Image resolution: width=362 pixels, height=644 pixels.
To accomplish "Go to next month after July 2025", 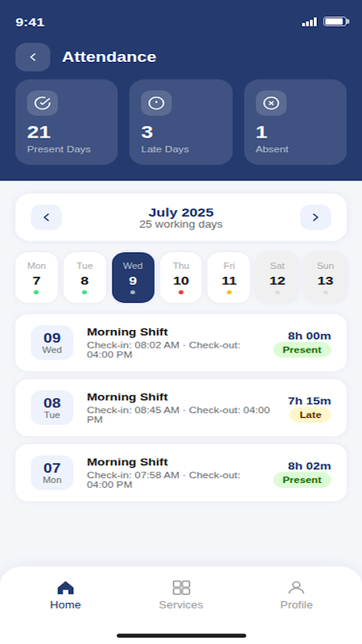I will 315,217.
